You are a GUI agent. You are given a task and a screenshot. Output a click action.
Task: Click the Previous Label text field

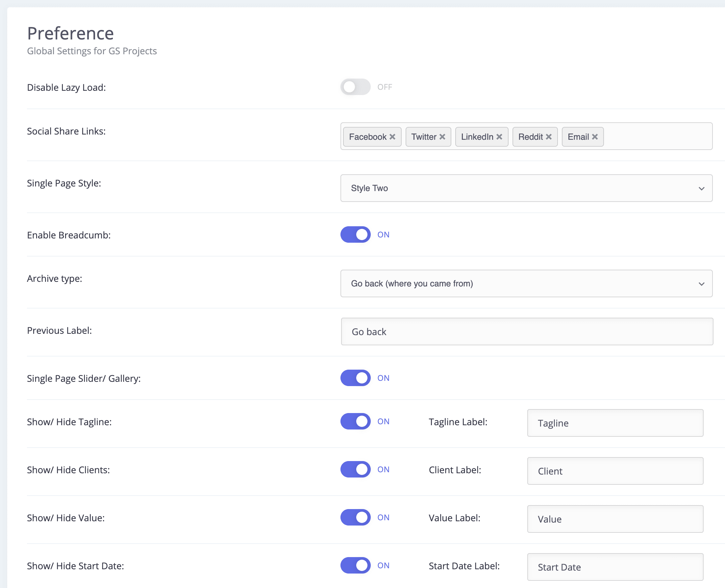pyautogui.click(x=527, y=331)
